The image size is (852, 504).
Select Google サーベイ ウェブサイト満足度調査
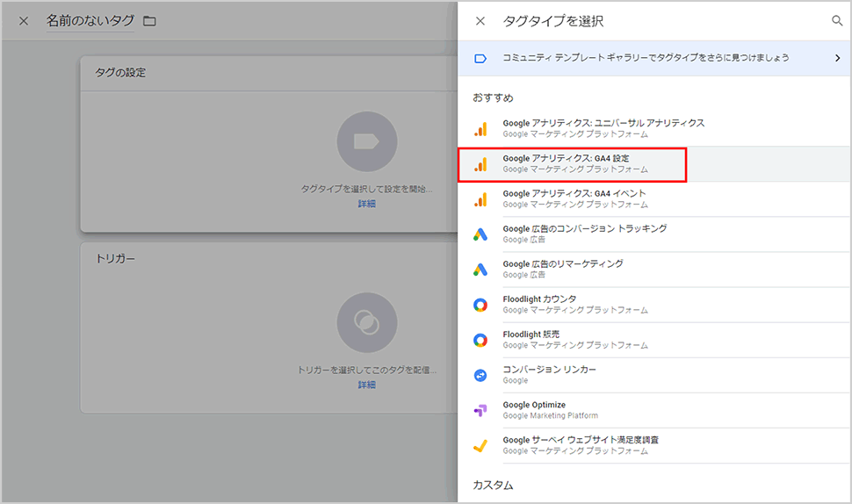654,446
